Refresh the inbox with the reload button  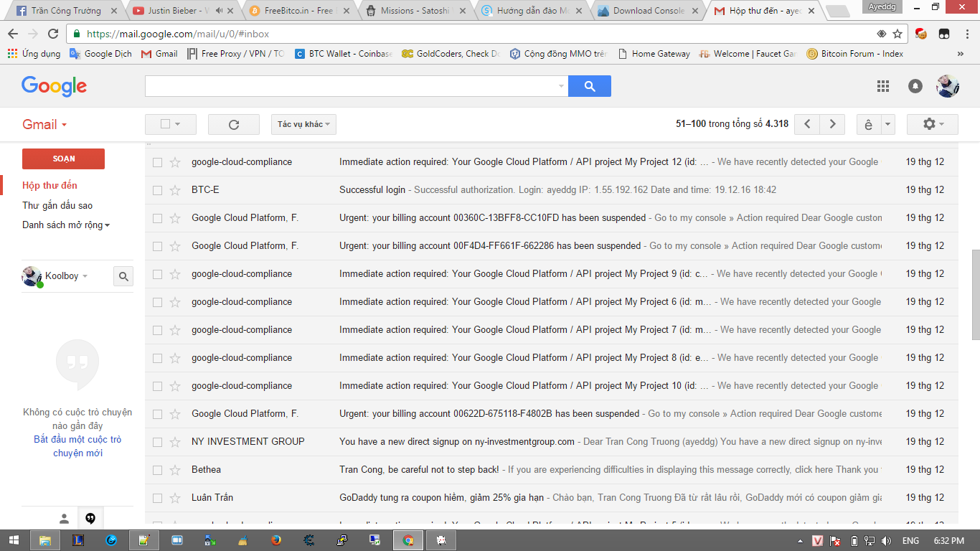(x=234, y=124)
